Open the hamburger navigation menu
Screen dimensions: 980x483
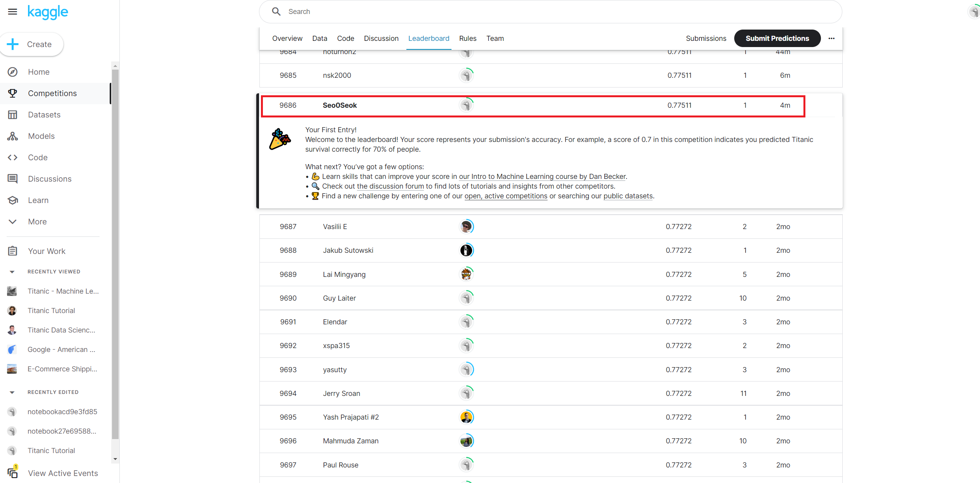point(12,12)
